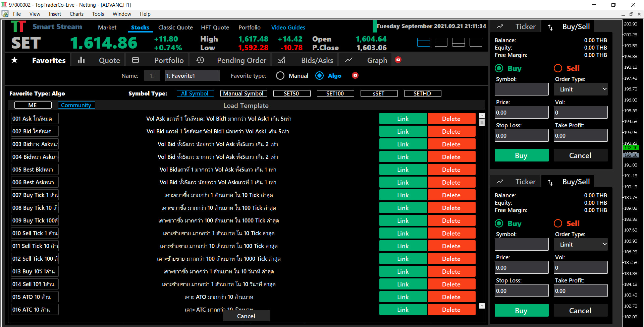Select Buy radio in upper order panel
The height and width of the screenshot is (327, 644).
(499, 68)
